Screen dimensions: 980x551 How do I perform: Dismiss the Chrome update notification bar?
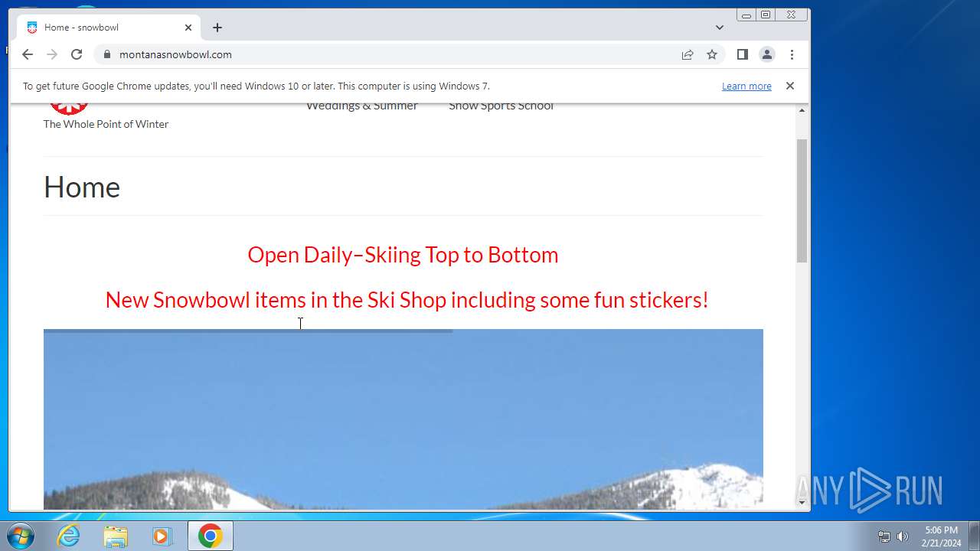click(790, 86)
